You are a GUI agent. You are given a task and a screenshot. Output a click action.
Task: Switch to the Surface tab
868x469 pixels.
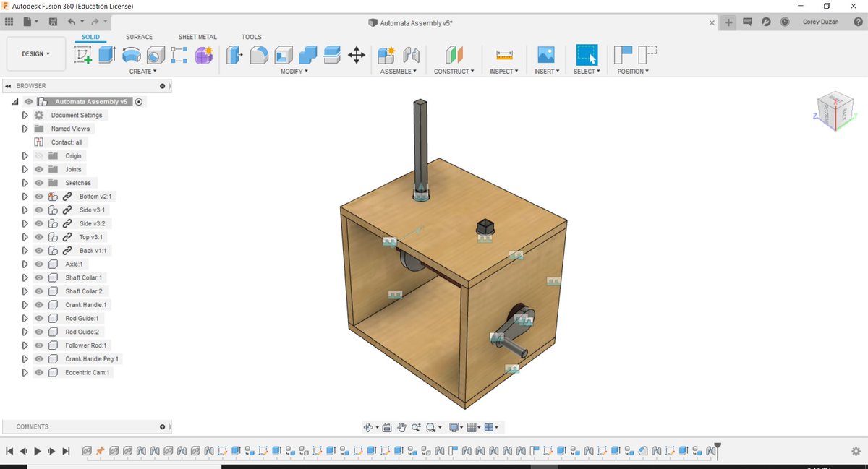[x=139, y=37]
